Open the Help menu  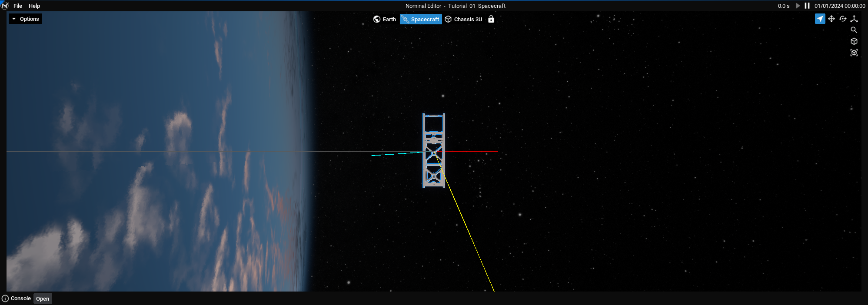[x=34, y=6]
